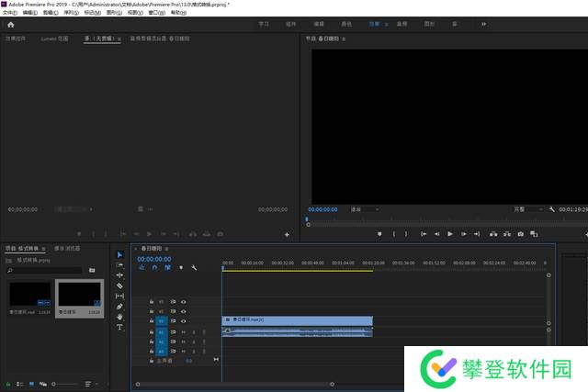
Task: Toggle V1 track output eye
Action: [x=183, y=321]
